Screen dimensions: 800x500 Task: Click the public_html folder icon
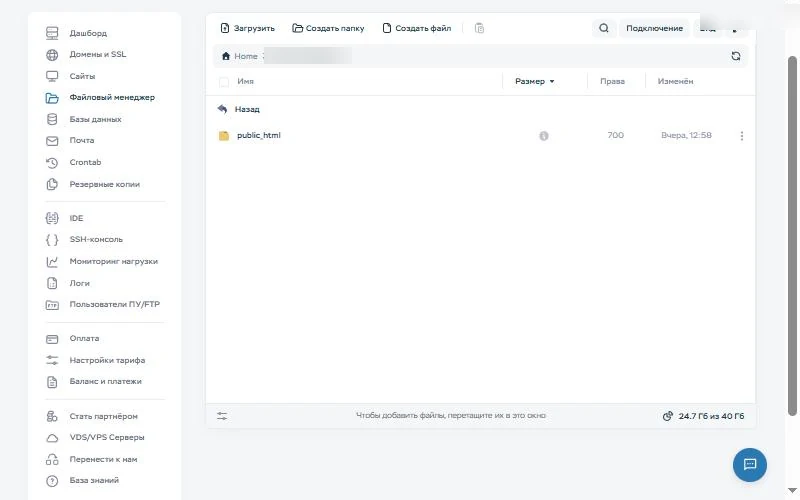tap(224, 136)
